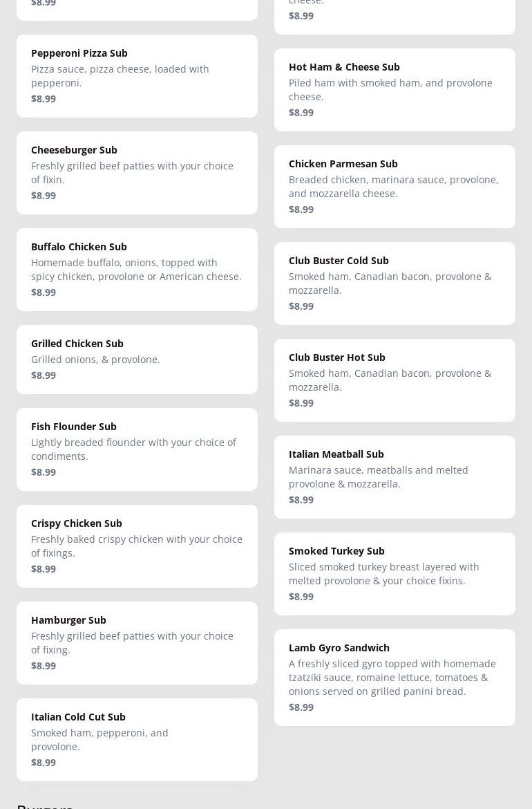Open the Pepperoni Pizza Sub item
The image size is (532, 809).
(137, 76)
